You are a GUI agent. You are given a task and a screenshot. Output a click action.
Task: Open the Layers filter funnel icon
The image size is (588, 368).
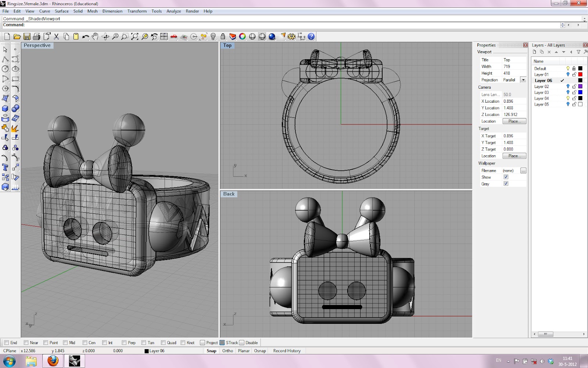click(578, 52)
